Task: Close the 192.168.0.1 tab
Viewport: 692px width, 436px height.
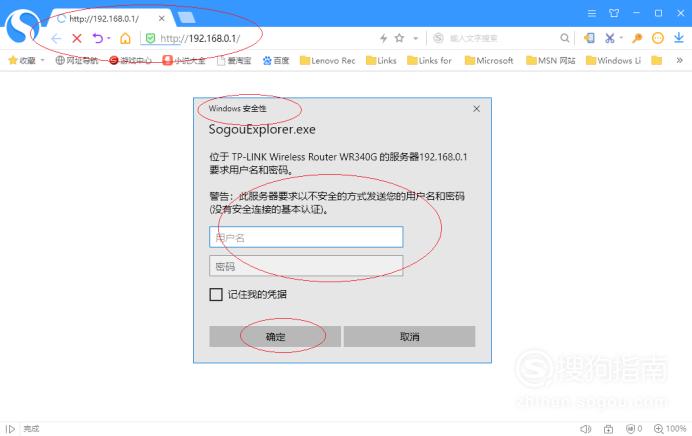Action: [x=162, y=19]
